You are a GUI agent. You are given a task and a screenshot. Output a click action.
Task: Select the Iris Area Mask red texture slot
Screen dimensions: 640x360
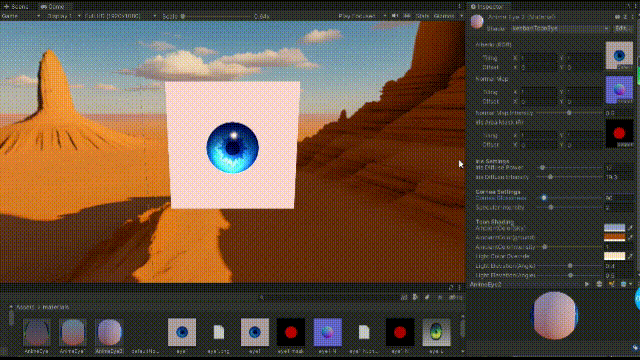(x=619, y=133)
